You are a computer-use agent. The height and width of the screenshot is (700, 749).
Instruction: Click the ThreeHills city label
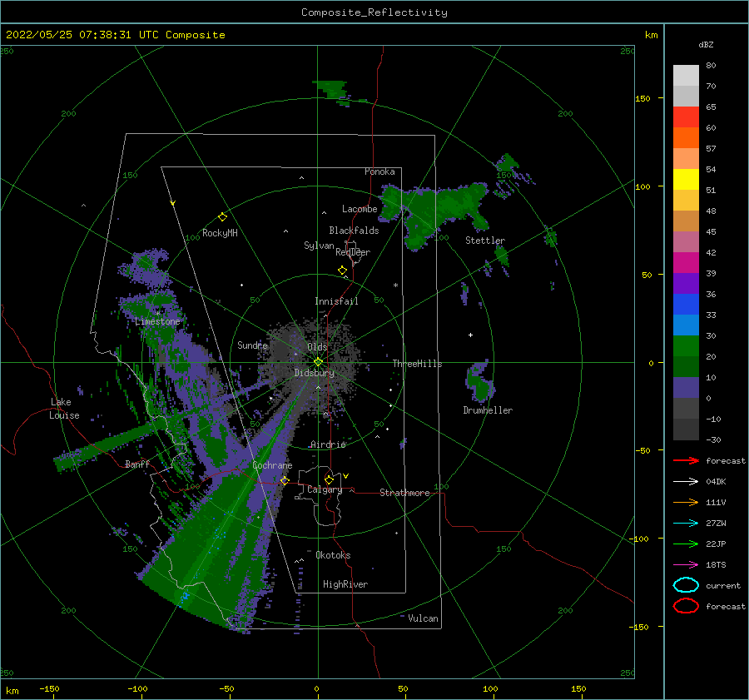(418, 364)
